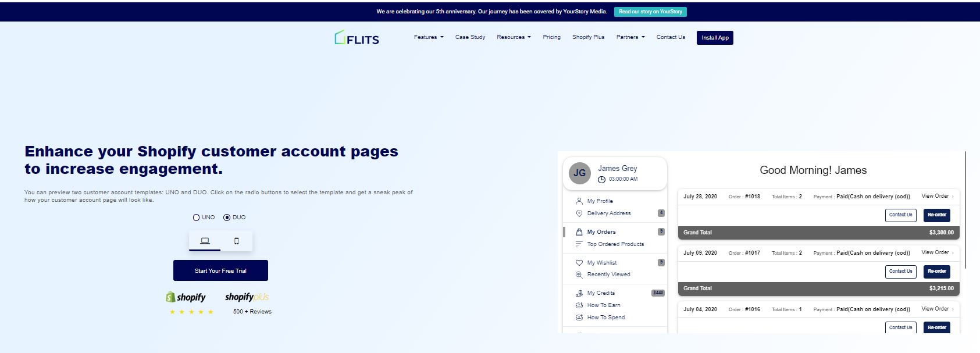The width and height of the screenshot is (980, 353).
Task: Click the My Profile person icon
Action: [x=579, y=201]
